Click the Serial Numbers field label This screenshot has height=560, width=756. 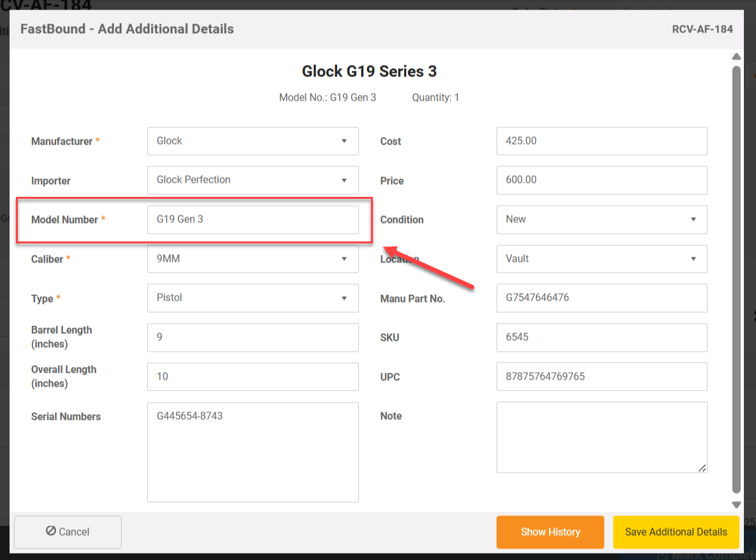(66, 417)
